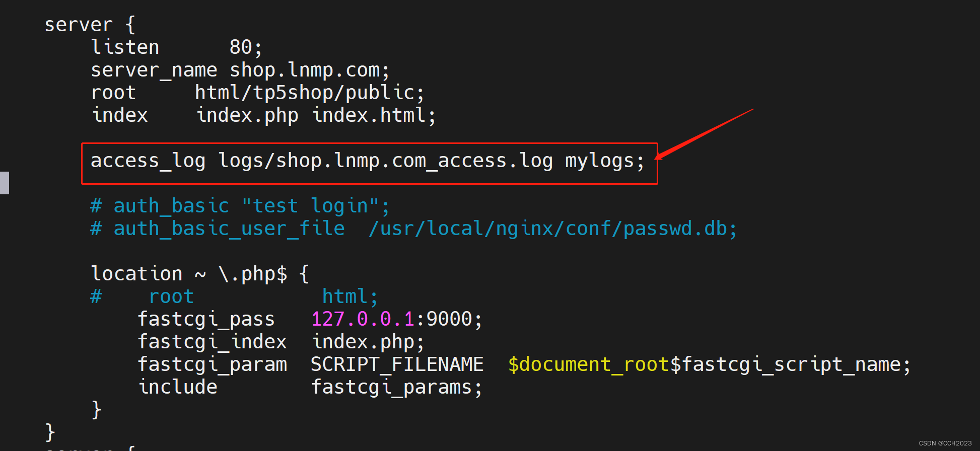The image size is (980, 451).
Task: Click the shop.lnmp.com_access.log file path
Action: (x=385, y=161)
